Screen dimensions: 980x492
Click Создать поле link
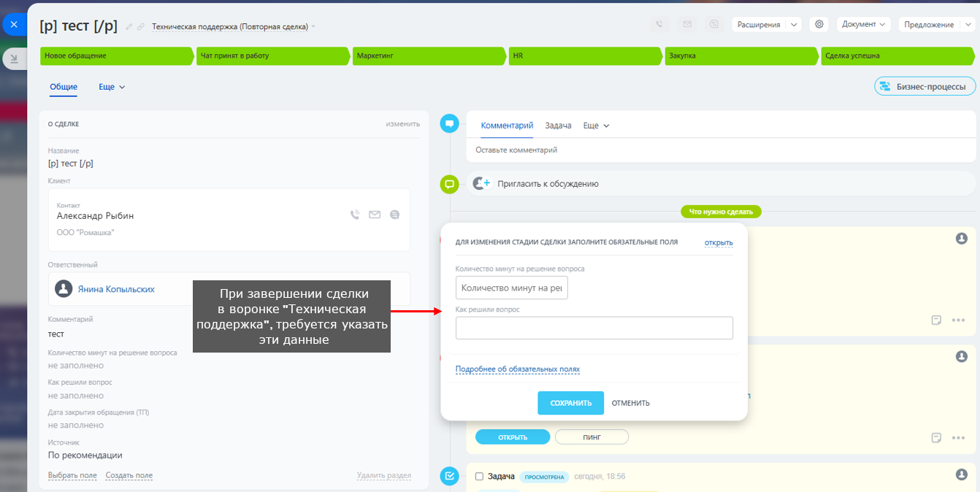coord(129,475)
